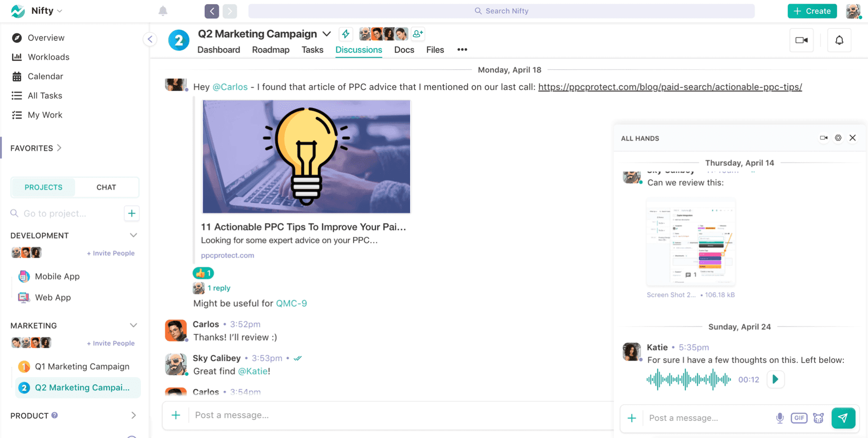
Task: Switch sidebar to the Chat view
Action: coord(106,187)
